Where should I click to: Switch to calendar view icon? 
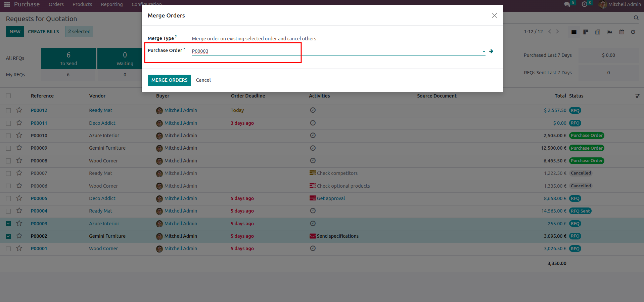[x=622, y=32]
